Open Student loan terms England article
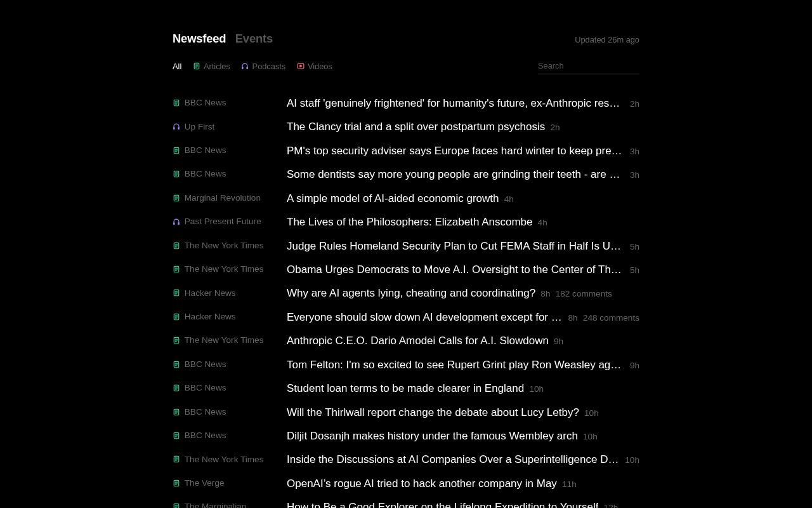 (405, 389)
